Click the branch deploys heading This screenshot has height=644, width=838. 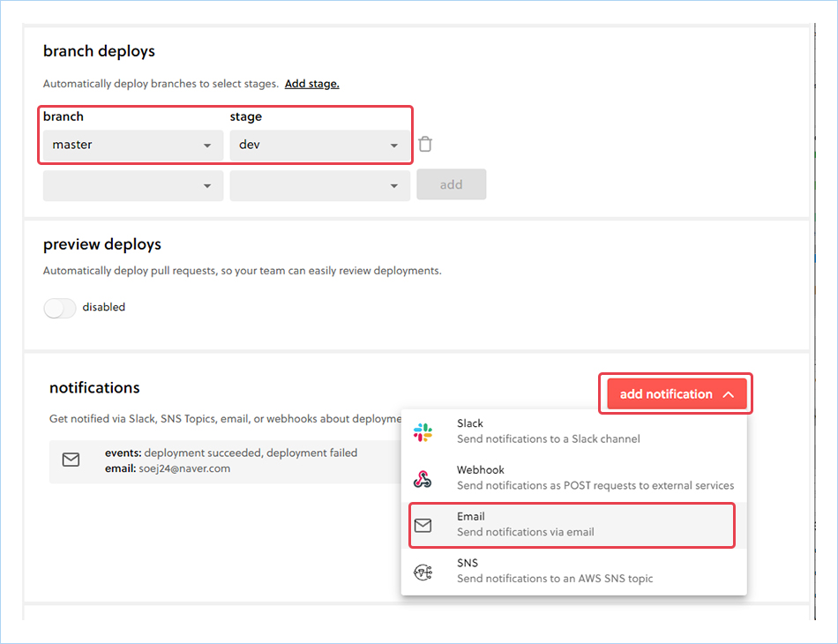[99, 51]
